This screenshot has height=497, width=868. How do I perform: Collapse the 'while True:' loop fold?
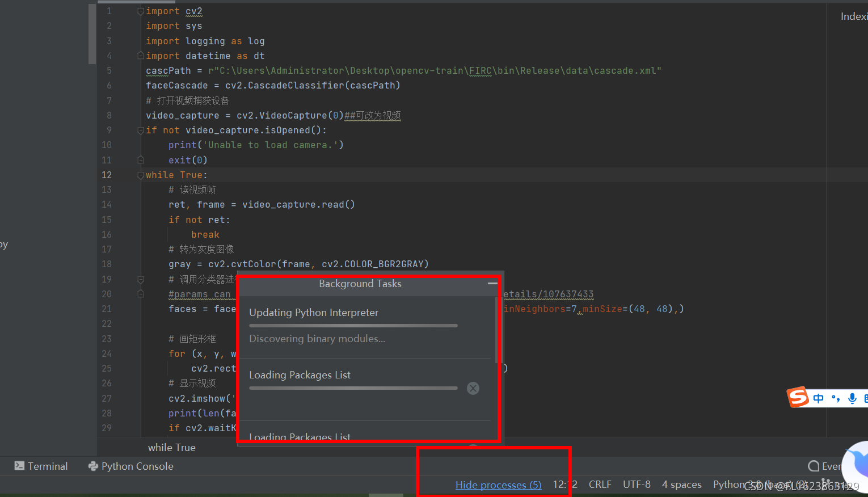coord(141,175)
